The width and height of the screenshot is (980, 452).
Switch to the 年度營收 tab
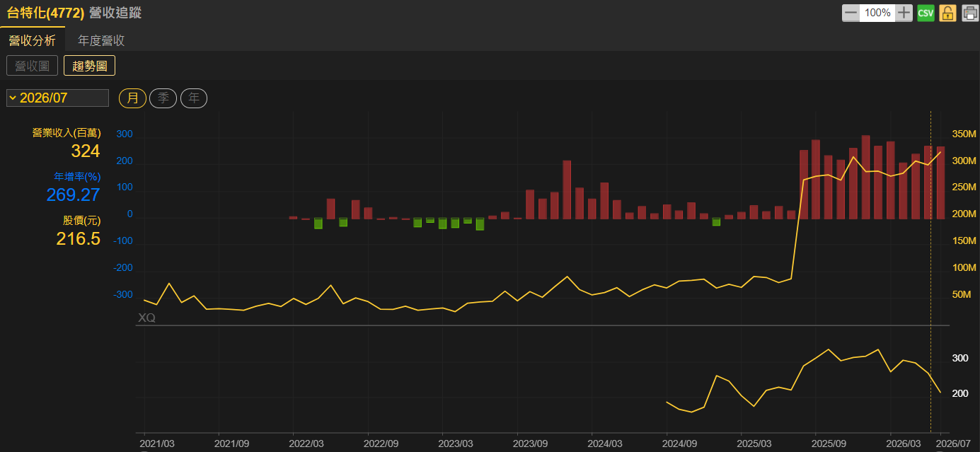coord(101,40)
